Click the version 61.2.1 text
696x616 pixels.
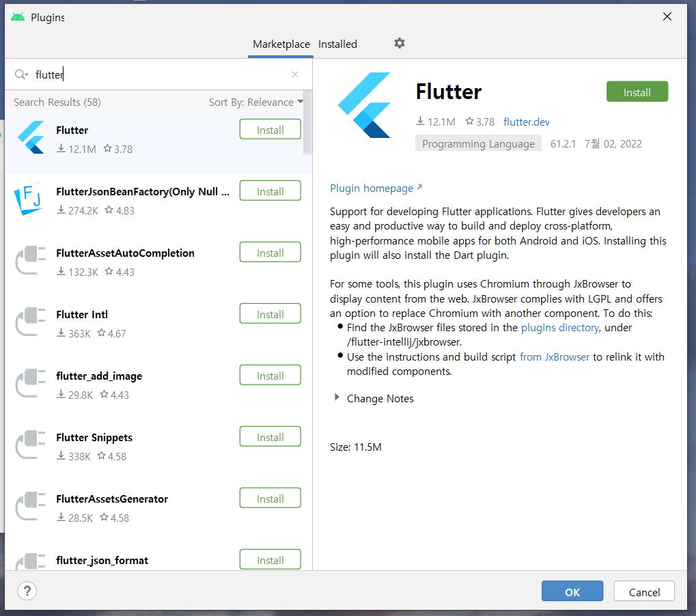pos(563,144)
